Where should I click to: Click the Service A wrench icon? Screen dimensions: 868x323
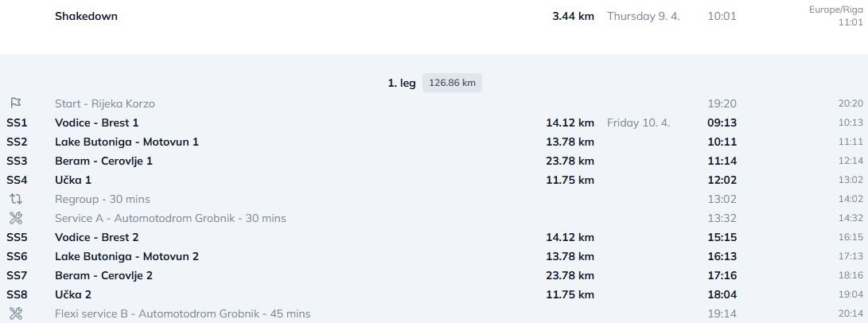point(16,218)
